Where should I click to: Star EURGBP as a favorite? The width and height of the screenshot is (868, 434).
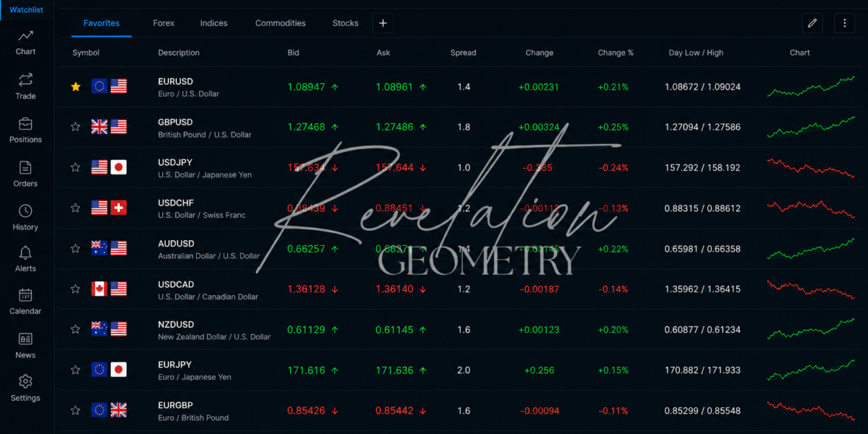(75, 411)
